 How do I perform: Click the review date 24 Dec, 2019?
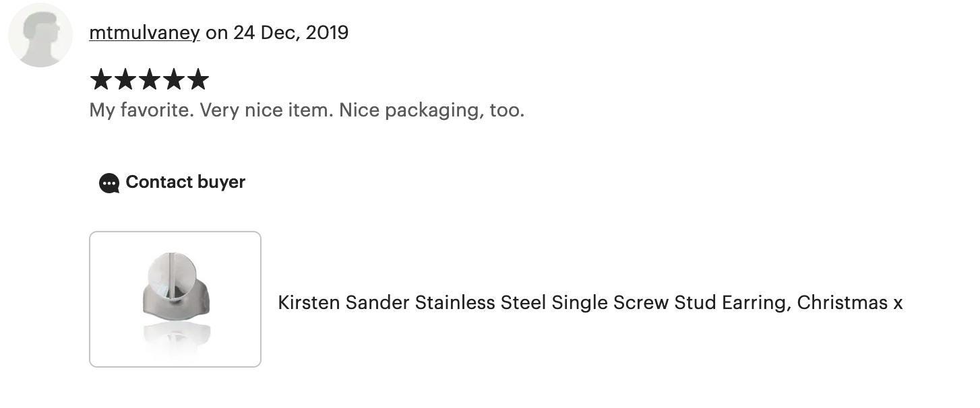[x=291, y=32]
